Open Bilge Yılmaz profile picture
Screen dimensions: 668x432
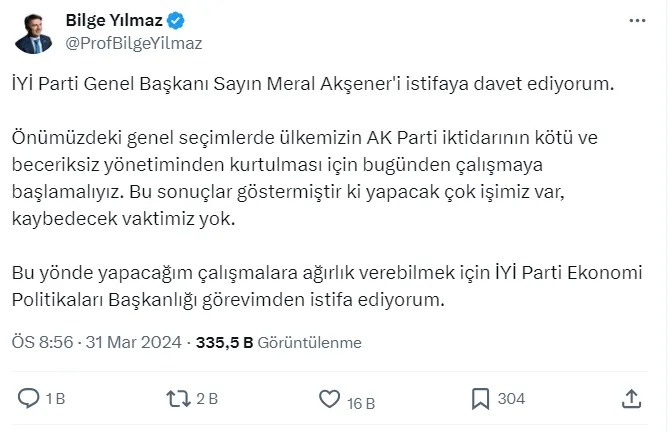coord(34,32)
